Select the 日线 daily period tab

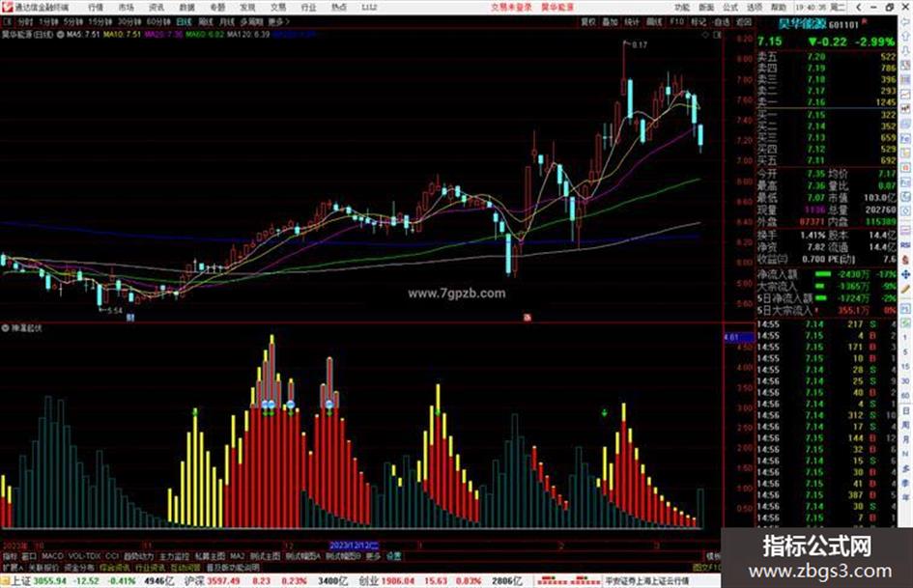click(x=184, y=21)
